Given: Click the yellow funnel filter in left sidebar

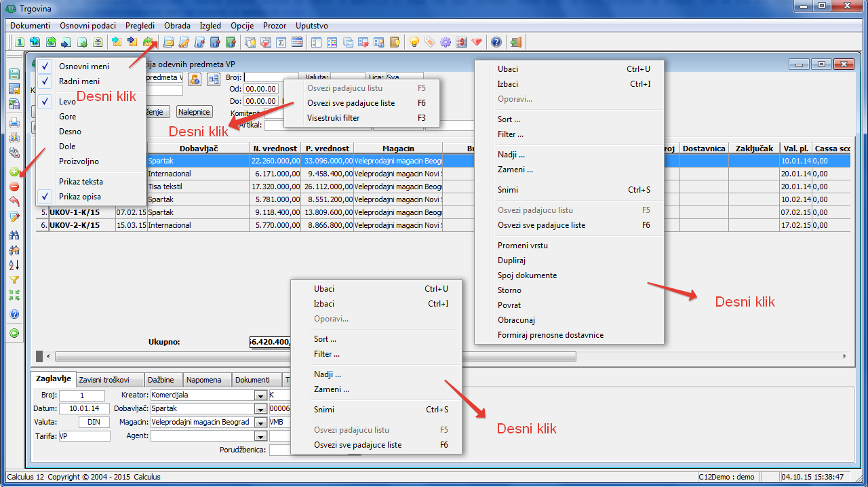Looking at the screenshot, I should (x=14, y=280).
